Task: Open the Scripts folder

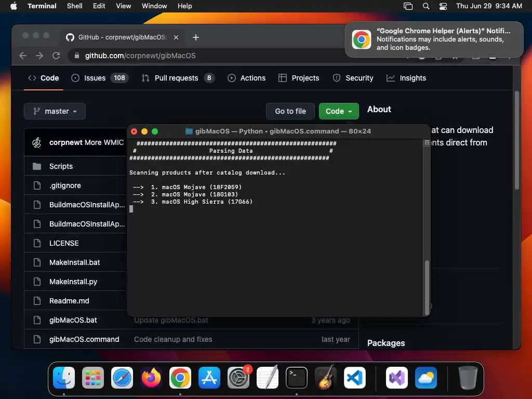Action: pyautogui.click(x=61, y=166)
